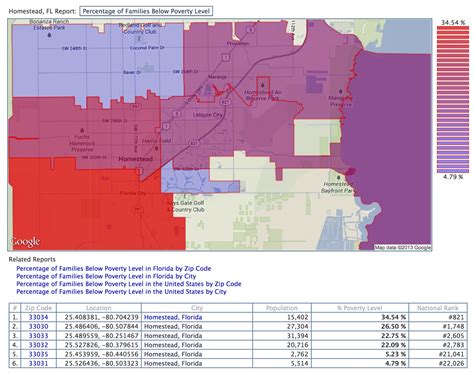
Task: Click the City column header
Action: coord(197,308)
